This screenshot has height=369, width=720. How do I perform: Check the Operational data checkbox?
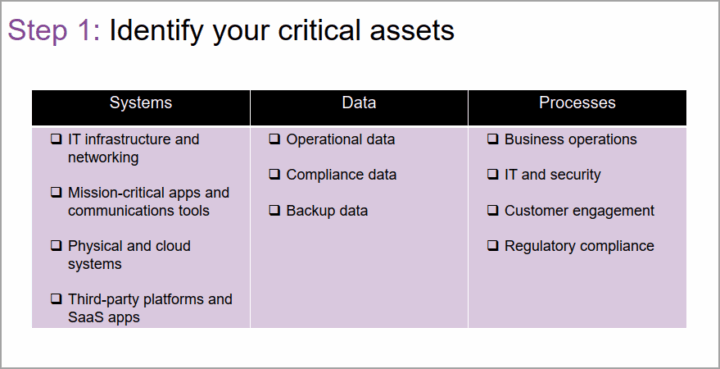[275, 139]
